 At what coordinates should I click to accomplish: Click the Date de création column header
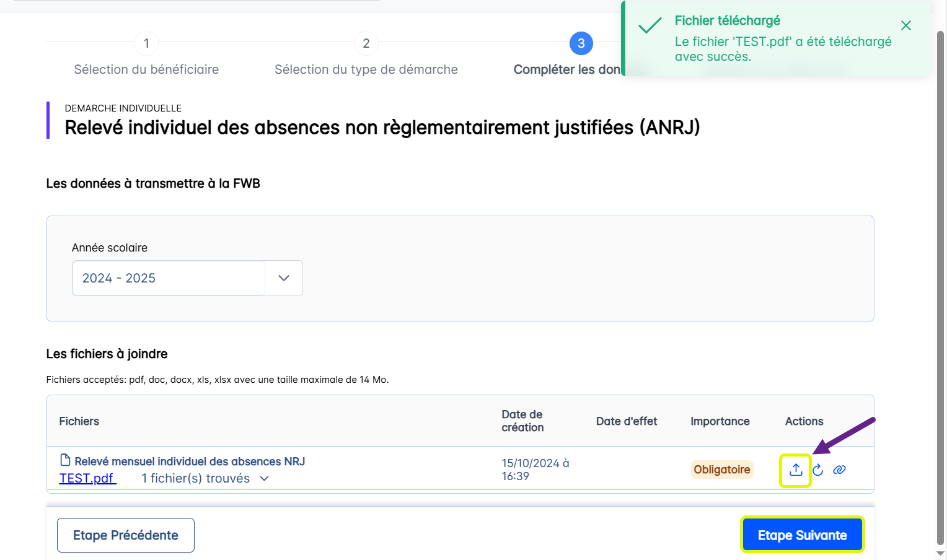pos(522,421)
